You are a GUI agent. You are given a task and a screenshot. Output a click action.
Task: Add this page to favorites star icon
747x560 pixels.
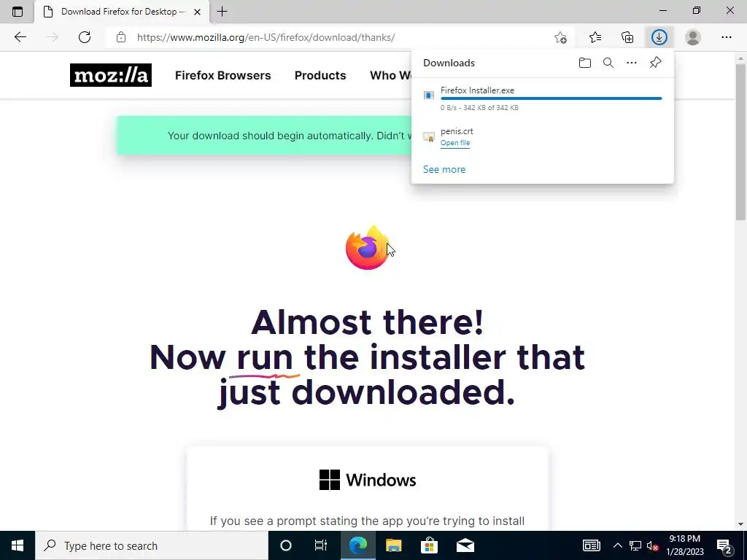[561, 37]
